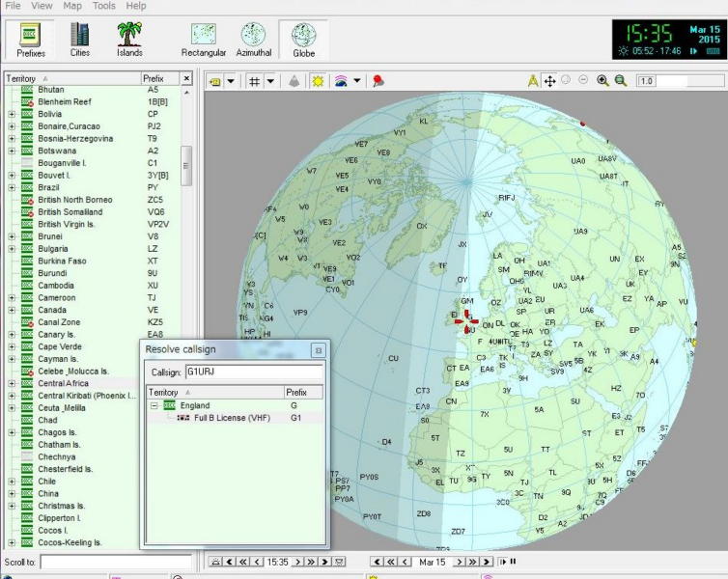Screen dimensions: 728x579
Task: Switch to the Cities view
Action: (x=80, y=39)
